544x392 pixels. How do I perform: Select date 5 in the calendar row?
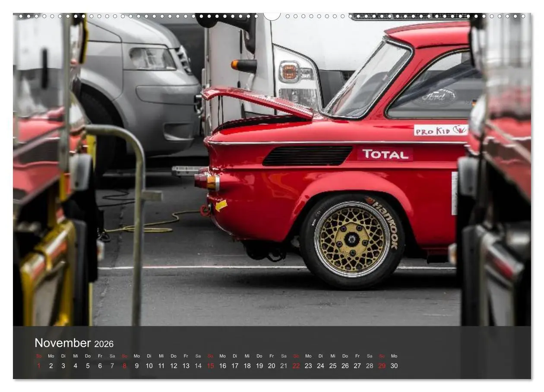coord(88,366)
